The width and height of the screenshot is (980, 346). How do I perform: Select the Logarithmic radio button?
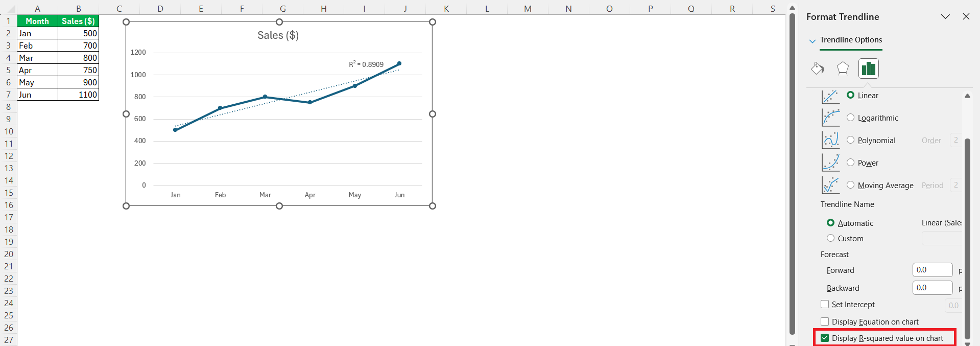coord(851,118)
